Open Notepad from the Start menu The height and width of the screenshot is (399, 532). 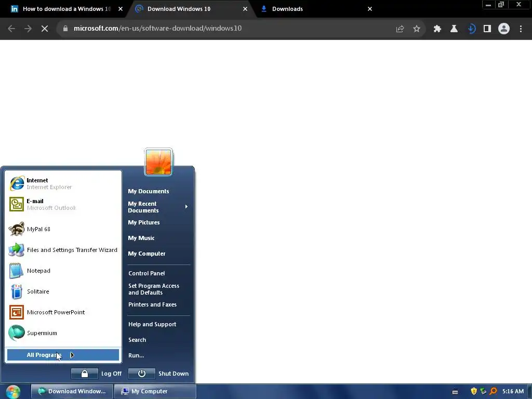(63, 271)
